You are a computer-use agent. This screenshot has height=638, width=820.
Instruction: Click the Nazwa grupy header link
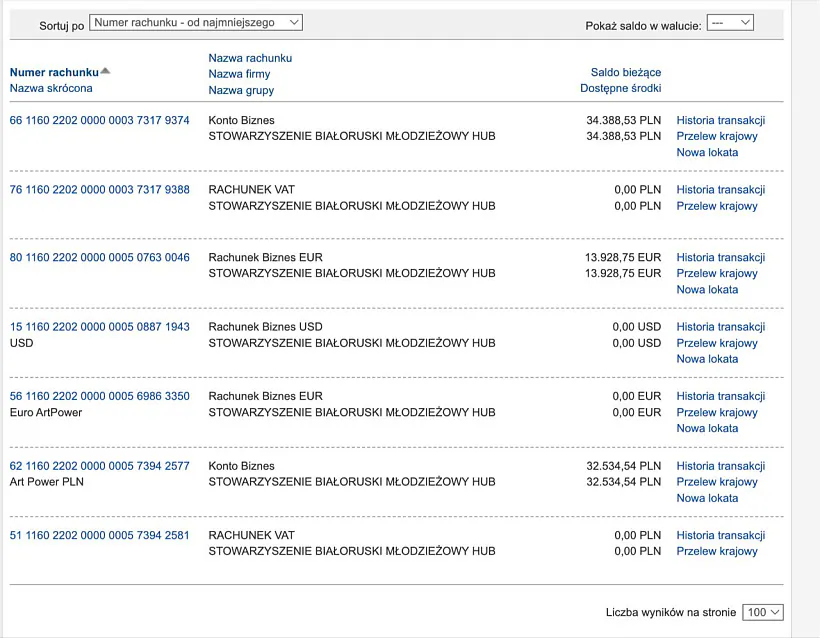tap(241, 90)
